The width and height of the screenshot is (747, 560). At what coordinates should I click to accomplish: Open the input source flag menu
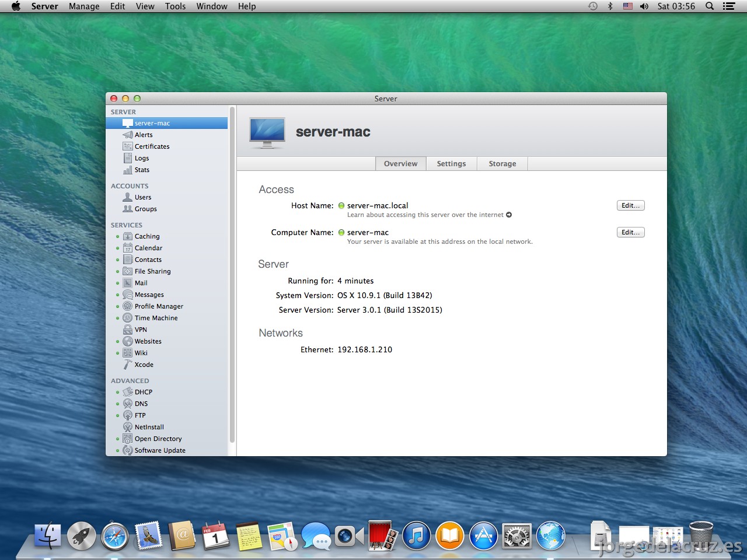coord(628,6)
